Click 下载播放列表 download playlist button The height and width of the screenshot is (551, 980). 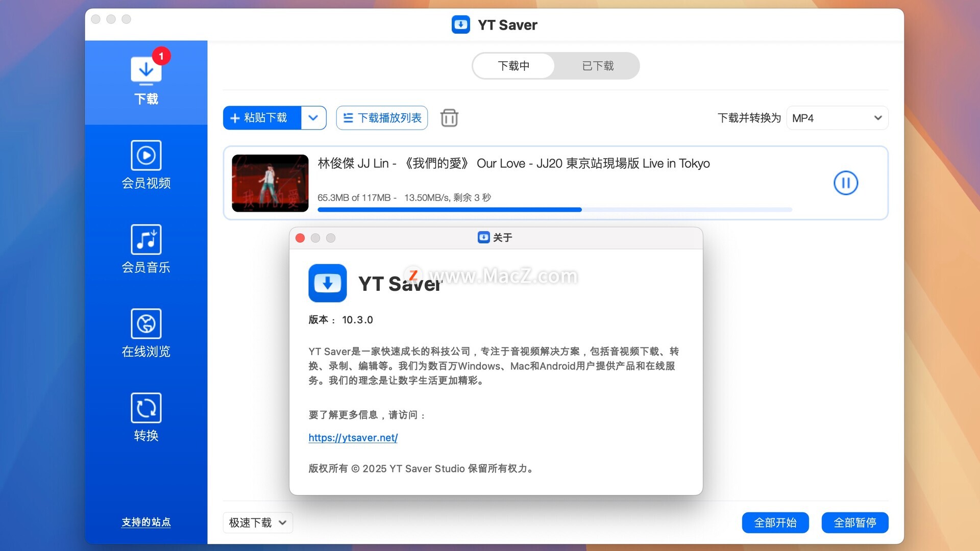point(382,118)
